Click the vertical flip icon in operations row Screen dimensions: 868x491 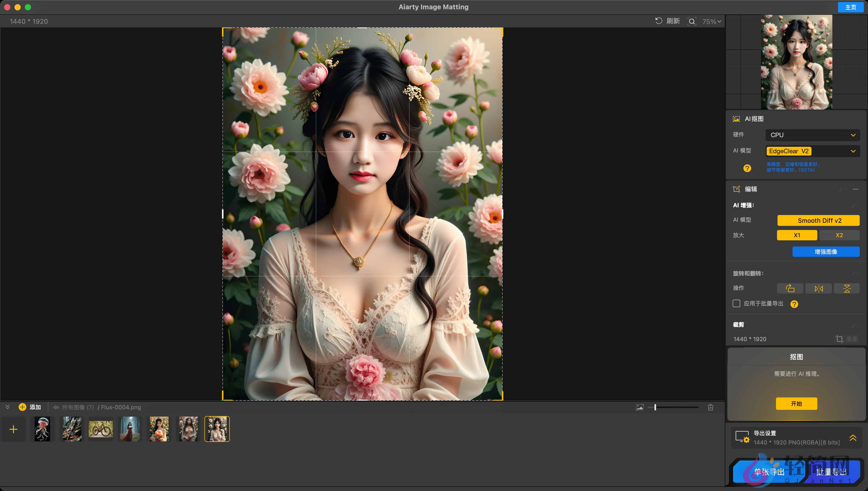847,288
